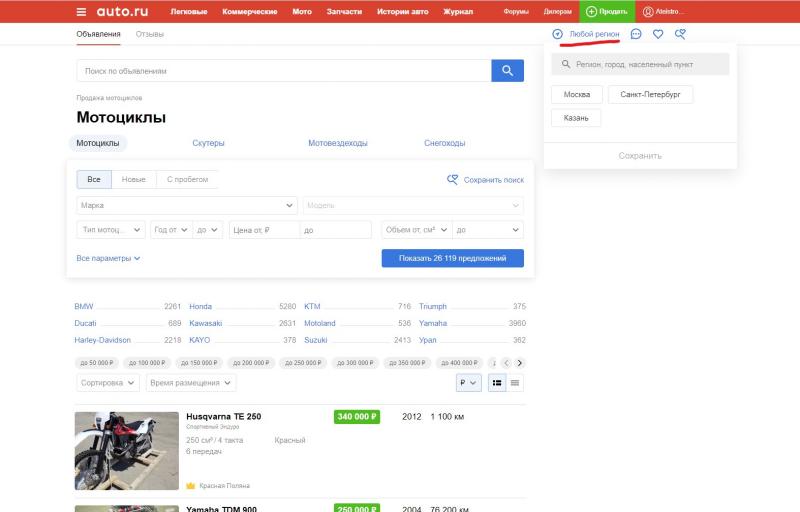Choose Москва region chip

coord(577,94)
